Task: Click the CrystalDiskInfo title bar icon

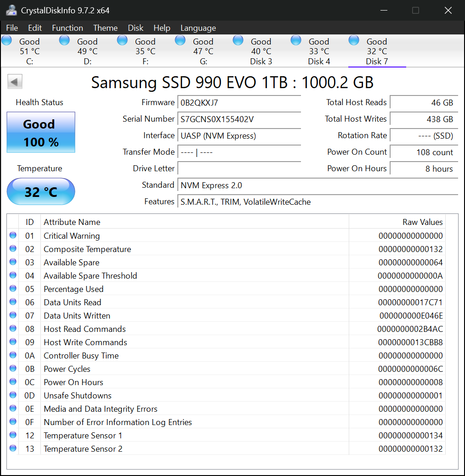Action: [x=11, y=10]
